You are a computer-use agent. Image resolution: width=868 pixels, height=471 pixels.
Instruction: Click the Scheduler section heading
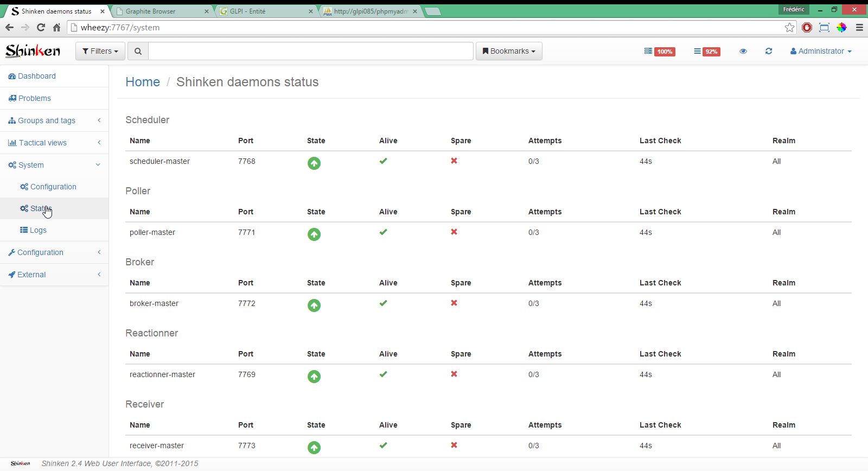(148, 120)
